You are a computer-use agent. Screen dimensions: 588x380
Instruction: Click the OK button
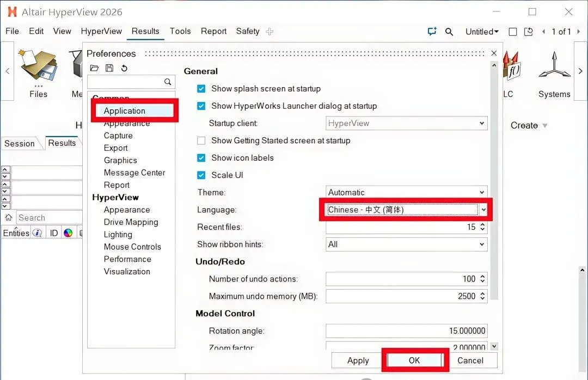pos(414,360)
